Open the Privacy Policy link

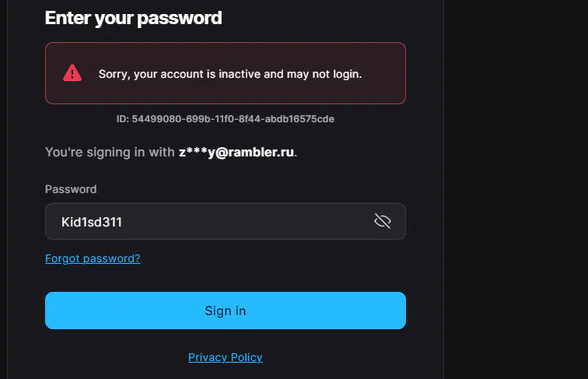pyautogui.click(x=226, y=357)
